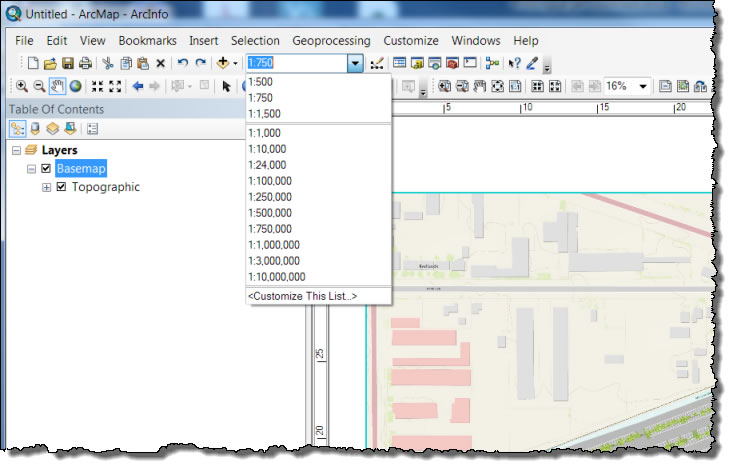Open Table Of Contents Options icon
The height and width of the screenshot is (468, 733).
pos(93,129)
